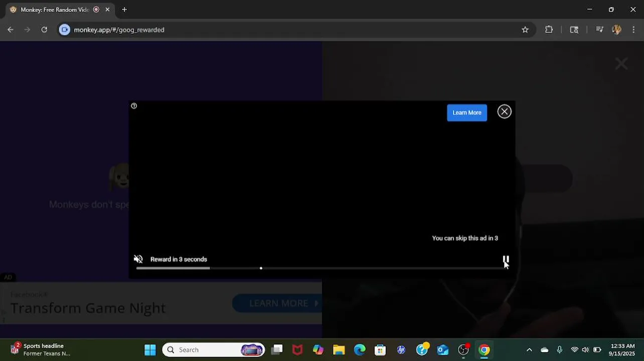Pause the ad video playback
The image size is (644, 361).
[506, 260]
